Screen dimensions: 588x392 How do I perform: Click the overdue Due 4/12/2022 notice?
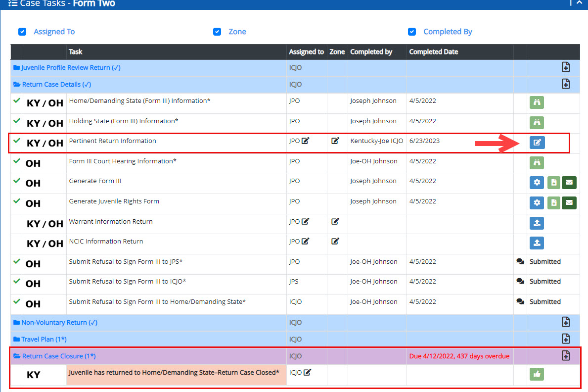pos(459,356)
